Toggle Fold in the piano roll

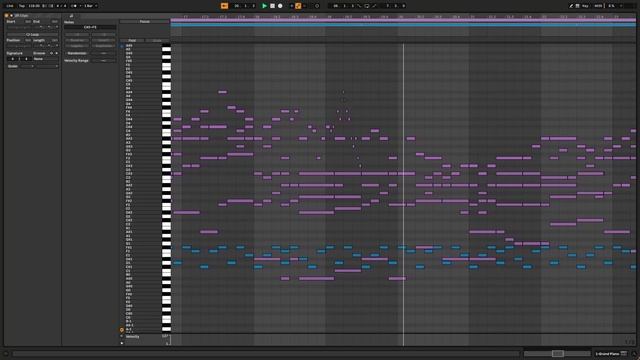point(132,40)
